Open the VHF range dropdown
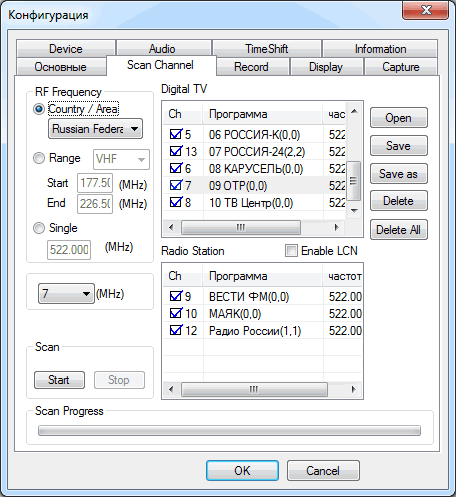Screen dimensions: 456x497 pos(121,159)
